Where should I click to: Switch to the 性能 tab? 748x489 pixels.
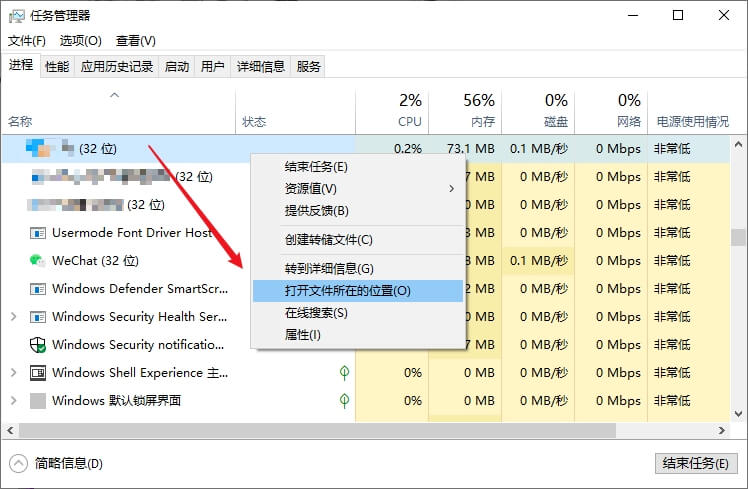point(57,66)
